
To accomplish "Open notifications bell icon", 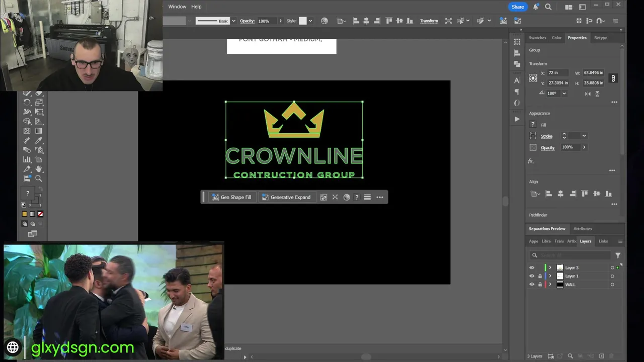I will 536,7.
